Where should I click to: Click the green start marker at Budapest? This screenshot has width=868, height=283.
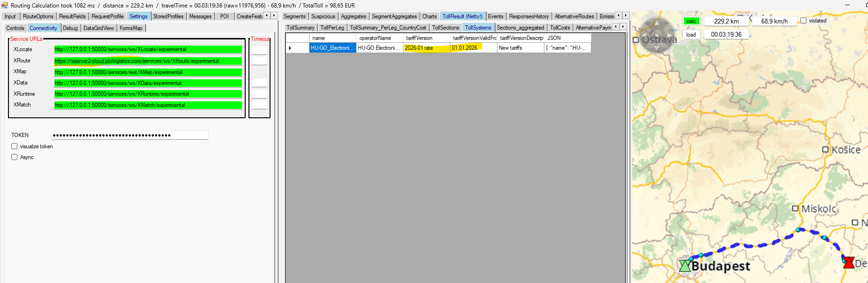685,266
